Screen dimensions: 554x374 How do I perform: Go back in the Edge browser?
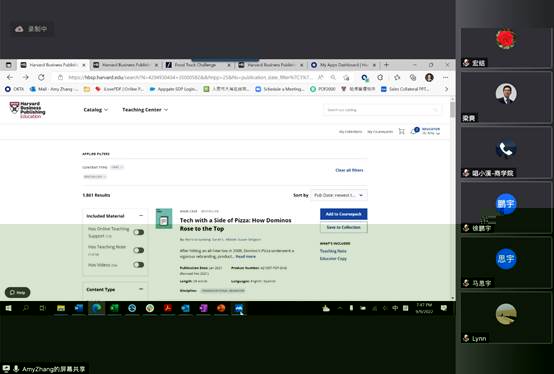pyautogui.click(x=10, y=77)
